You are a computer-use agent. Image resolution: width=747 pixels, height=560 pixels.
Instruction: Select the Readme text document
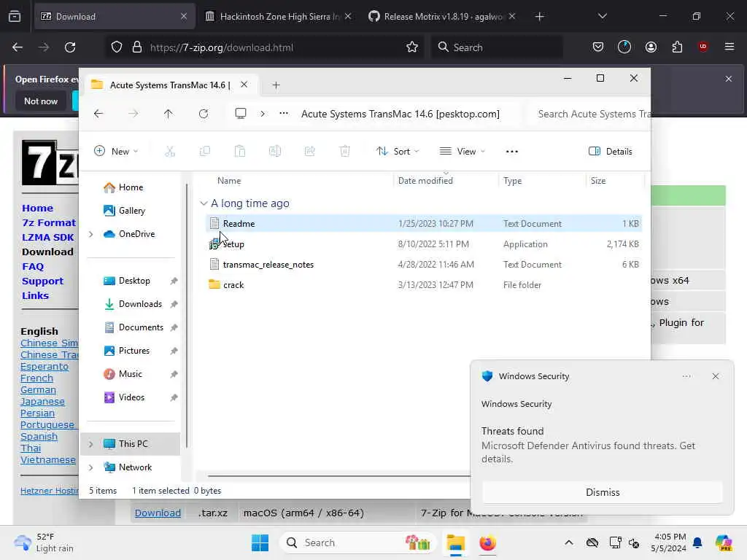coord(424,223)
